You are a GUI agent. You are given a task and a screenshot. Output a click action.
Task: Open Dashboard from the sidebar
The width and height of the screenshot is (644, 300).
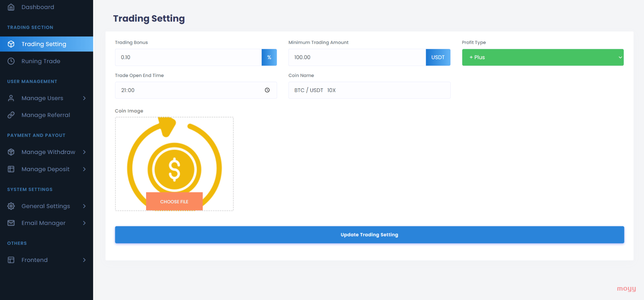38,7
